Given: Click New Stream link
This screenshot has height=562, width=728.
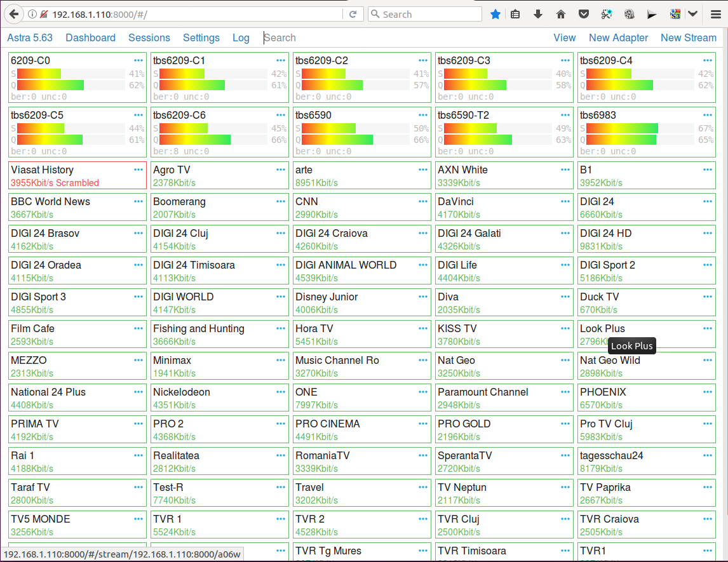Looking at the screenshot, I should pyautogui.click(x=689, y=37).
